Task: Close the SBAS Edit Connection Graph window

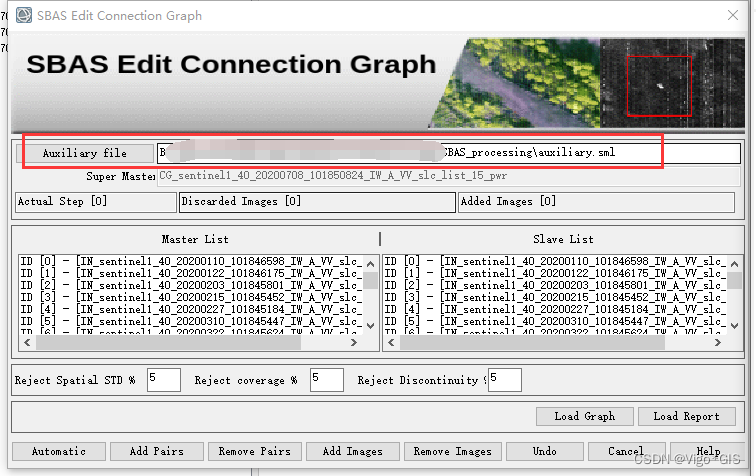Action: click(x=733, y=15)
